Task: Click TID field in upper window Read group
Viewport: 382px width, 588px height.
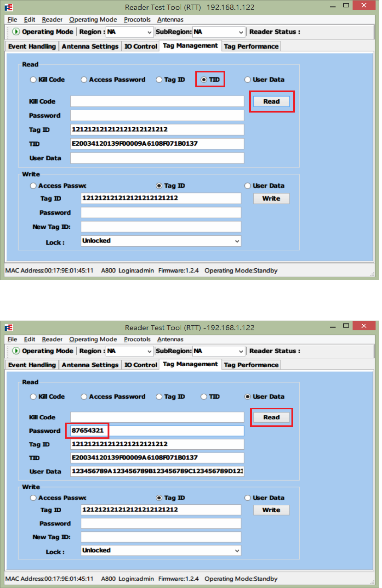Action: pos(157,144)
